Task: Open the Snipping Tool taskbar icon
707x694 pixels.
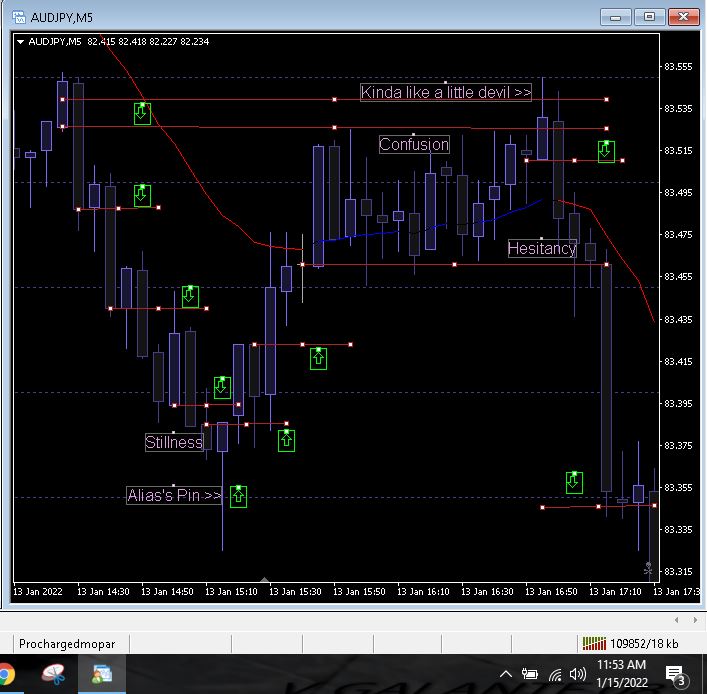Action: pos(54,675)
